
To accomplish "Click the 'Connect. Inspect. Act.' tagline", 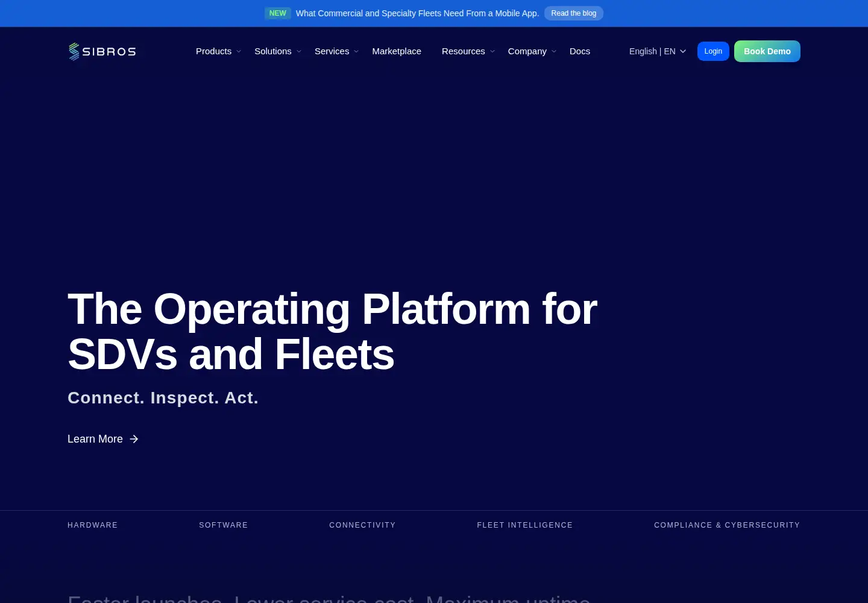I will pos(163,398).
